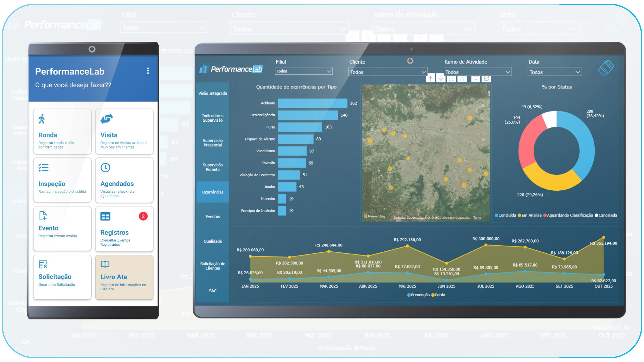Click the Acidente bar in occurrences chart
Viewport: 644px width, 362px height.
click(312, 103)
